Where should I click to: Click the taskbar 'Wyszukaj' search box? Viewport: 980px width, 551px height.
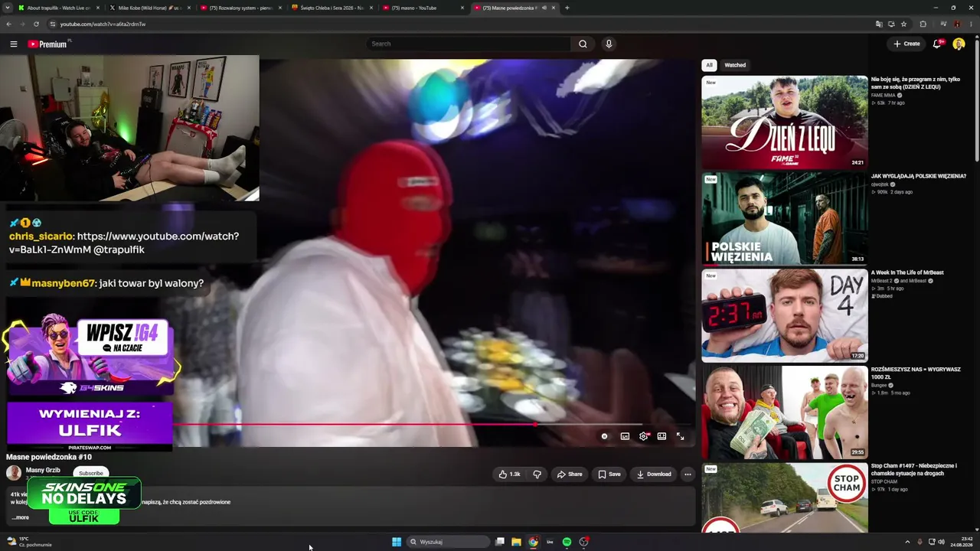(x=449, y=542)
